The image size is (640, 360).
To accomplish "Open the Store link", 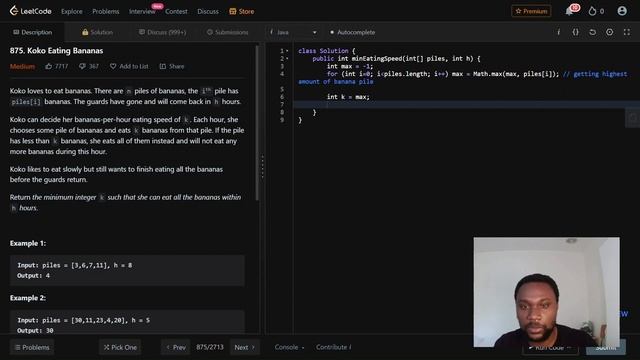I will click(242, 11).
